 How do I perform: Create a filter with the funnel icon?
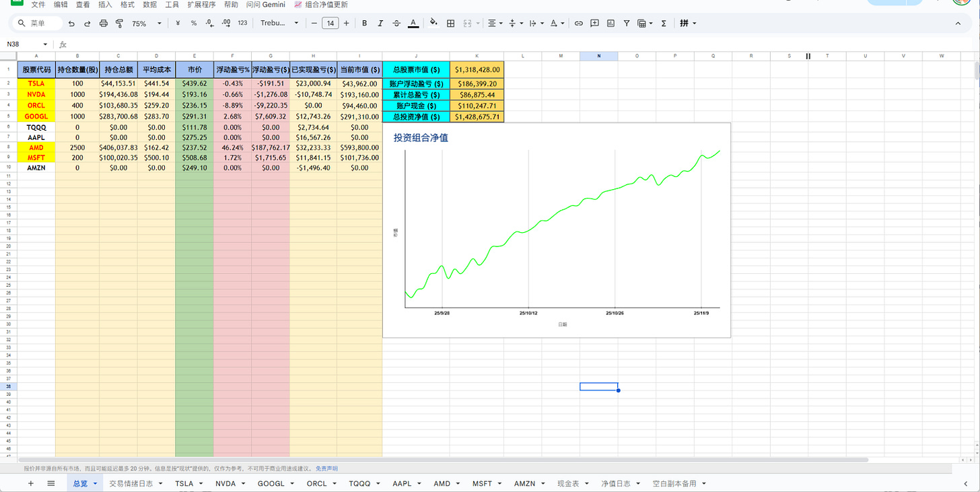(627, 24)
